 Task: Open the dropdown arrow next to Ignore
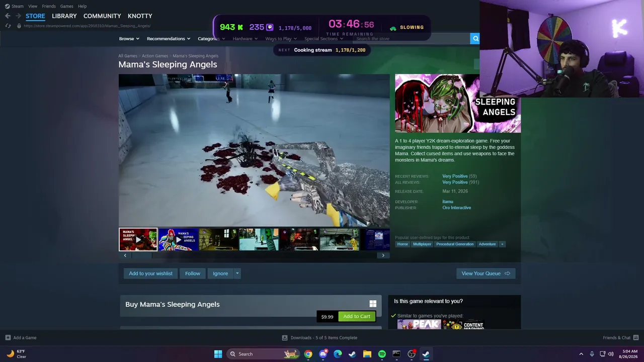[237, 274]
